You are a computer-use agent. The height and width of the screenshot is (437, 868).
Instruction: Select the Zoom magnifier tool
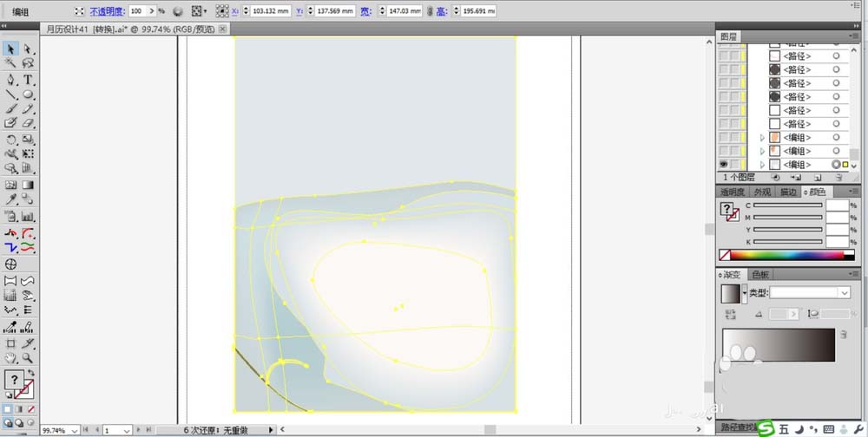pyautogui.click(x=28, y=358)
